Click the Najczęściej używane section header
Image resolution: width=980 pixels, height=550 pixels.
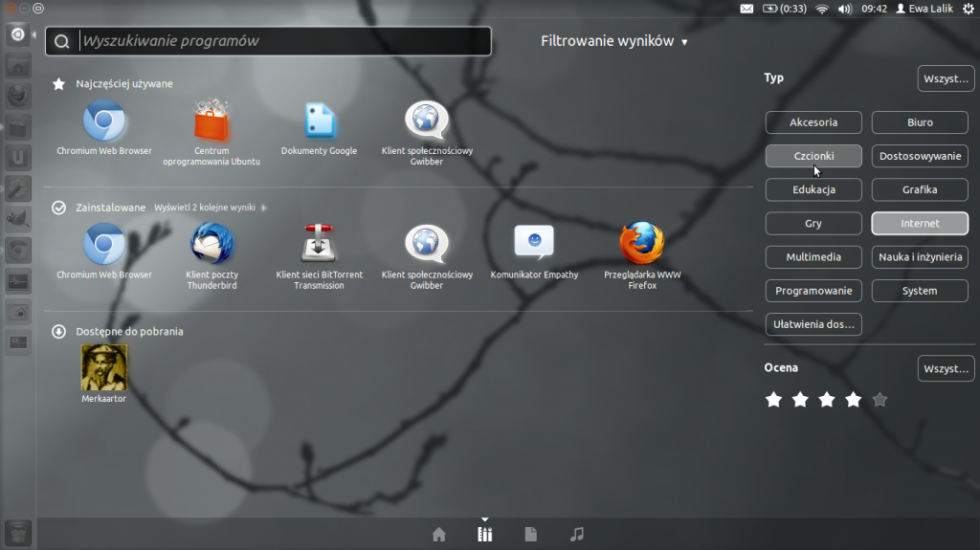click(x=113, y=84)
